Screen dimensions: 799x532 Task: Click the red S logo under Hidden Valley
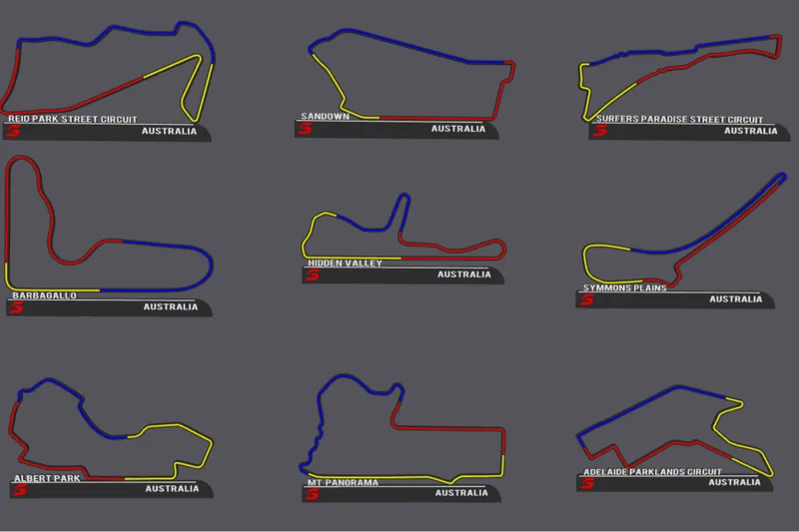(x=313, y=274)
